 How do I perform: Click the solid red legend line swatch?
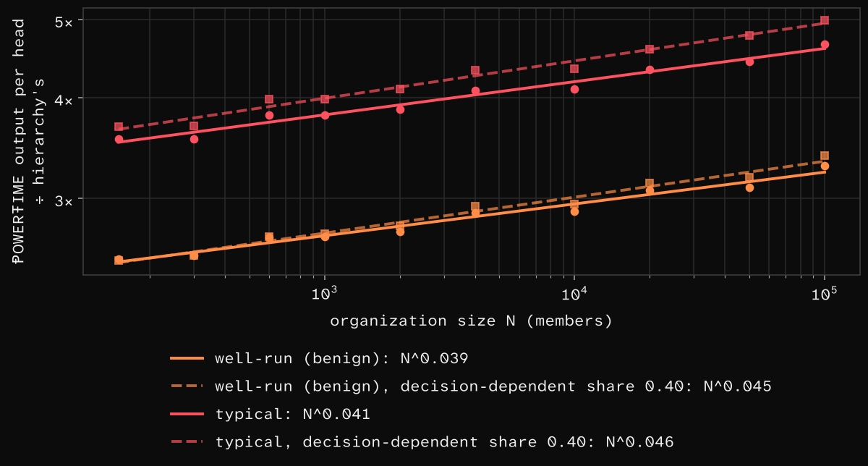(187, 414)
